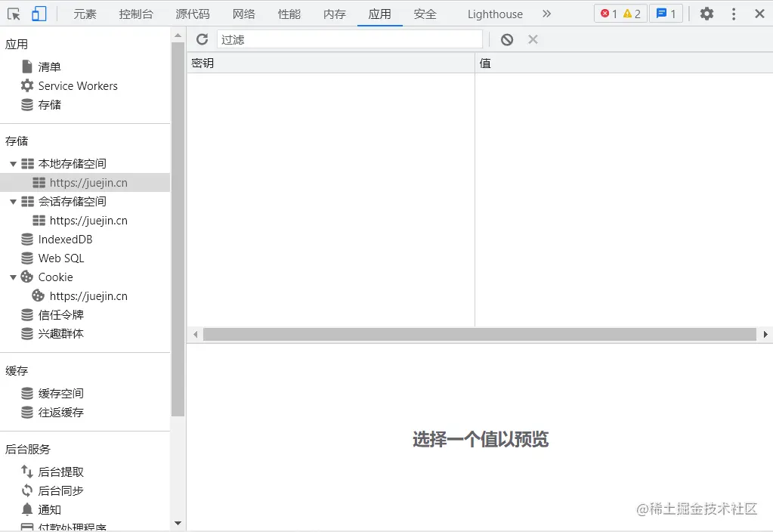Switch to the 网络 tab
The image size is (773, 532).
tap(244, 14)
